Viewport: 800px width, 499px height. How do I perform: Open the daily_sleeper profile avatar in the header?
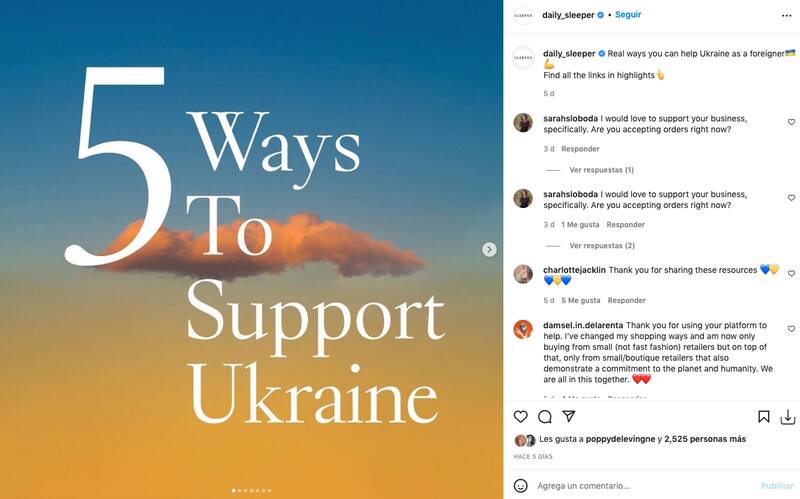pyautogui.click(x=523, y=15)
